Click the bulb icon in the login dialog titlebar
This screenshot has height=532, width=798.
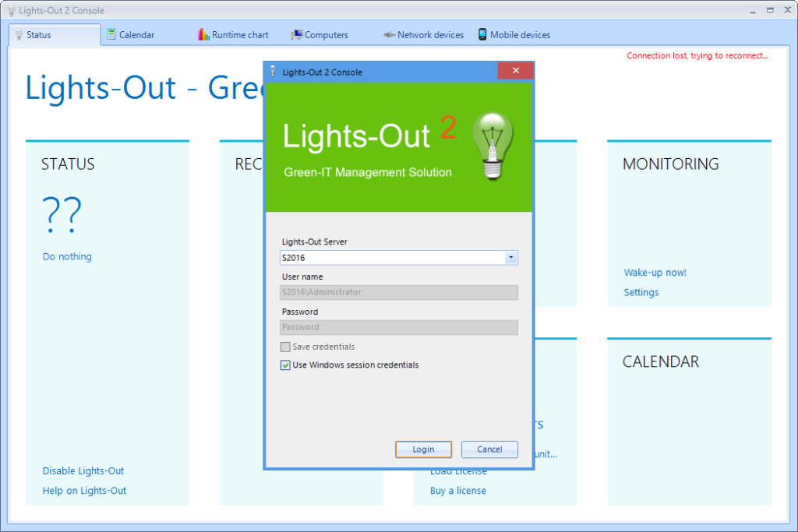click(273, 71)
